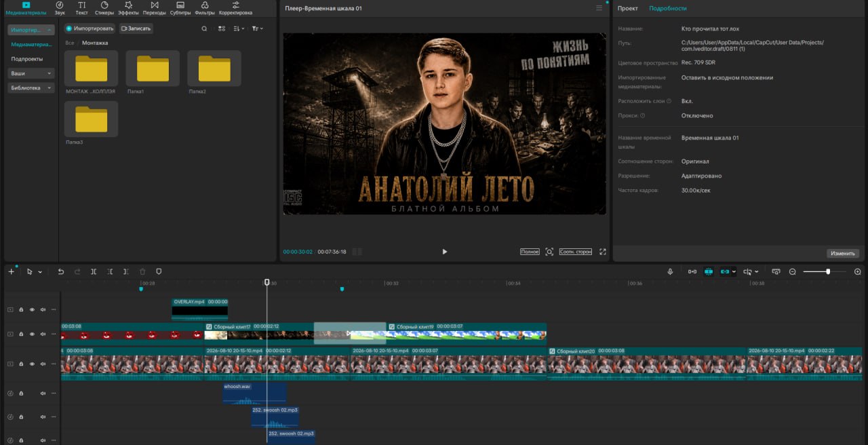The height and width of the screenshot is (445, 868).
Task: Click the Записать button
Action: 136,28
